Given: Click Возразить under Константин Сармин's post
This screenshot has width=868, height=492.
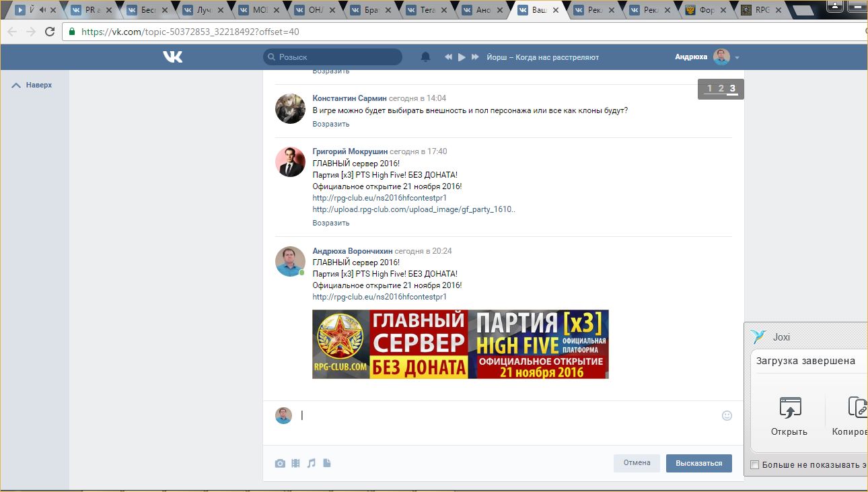Looking at the screenshot, I should [331, 124].
